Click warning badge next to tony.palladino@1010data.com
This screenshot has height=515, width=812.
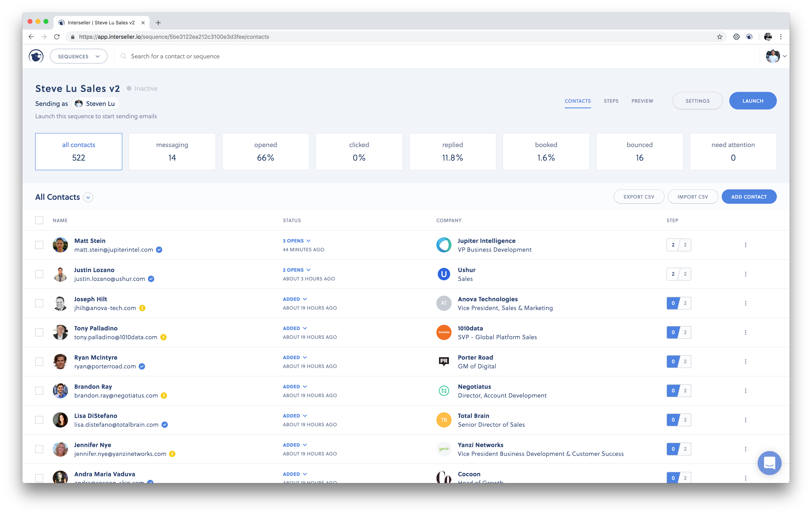pyautogui.click(x=164, y=337)
